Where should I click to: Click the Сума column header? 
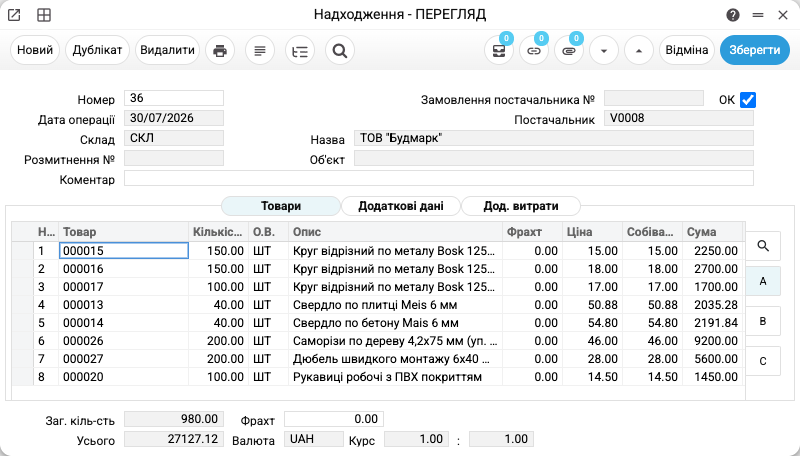[712, 232]
